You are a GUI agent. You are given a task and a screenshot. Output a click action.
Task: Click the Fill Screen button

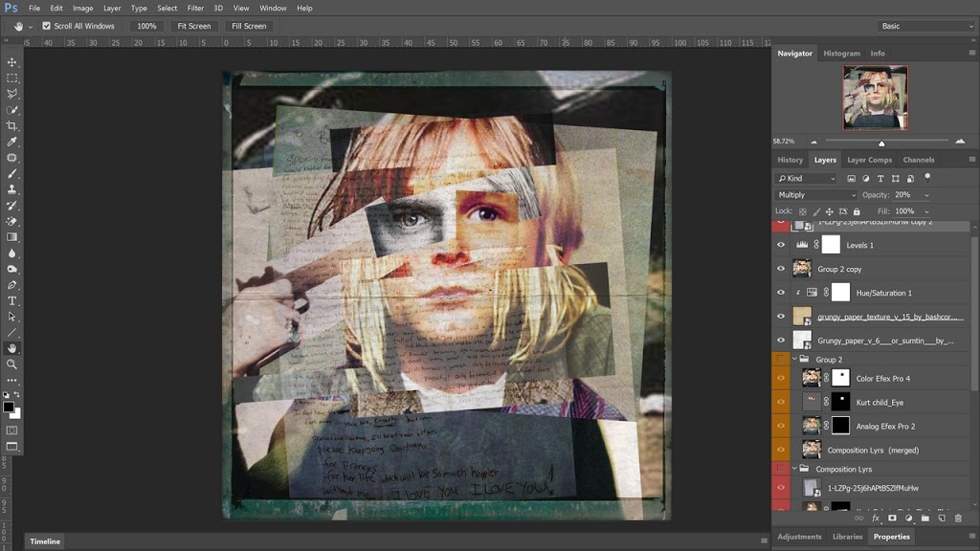pyautogui.click(x=249, y=26)
